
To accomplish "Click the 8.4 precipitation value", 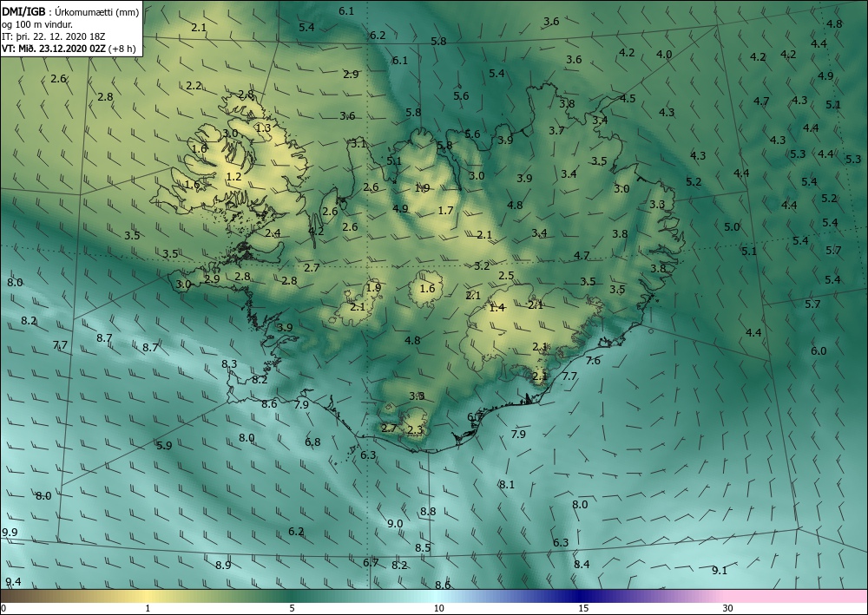I will pyautogui.click(x=582, y=565).
